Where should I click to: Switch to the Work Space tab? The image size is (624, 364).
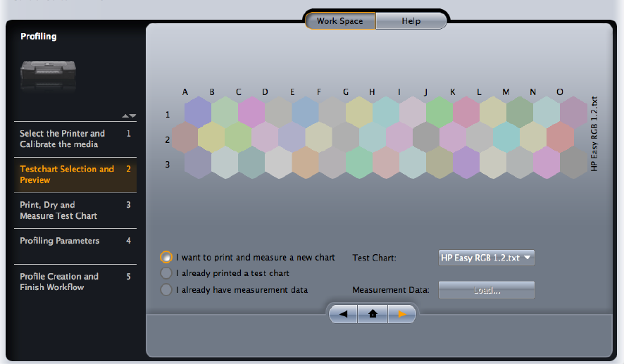point(340,21)
